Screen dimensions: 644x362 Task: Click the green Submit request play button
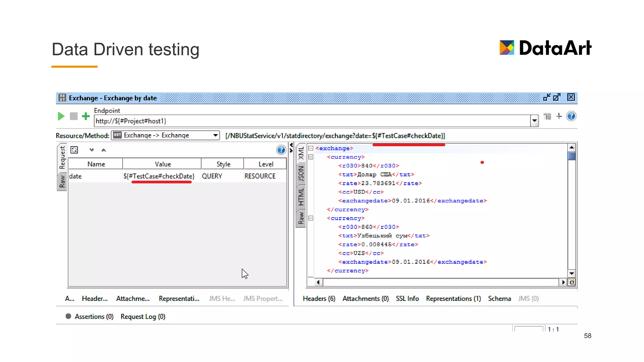coord(61,116)
